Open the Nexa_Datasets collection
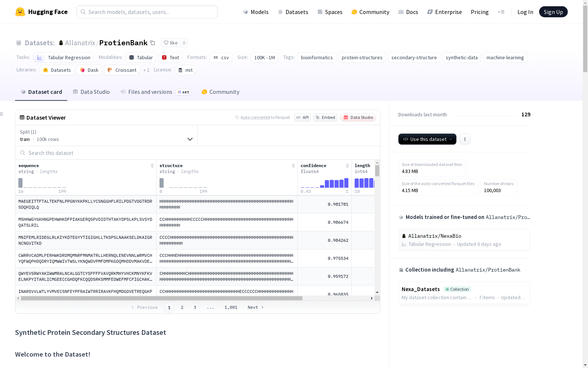The height and width of the screenshot is (368, 588). click(464, 293)
